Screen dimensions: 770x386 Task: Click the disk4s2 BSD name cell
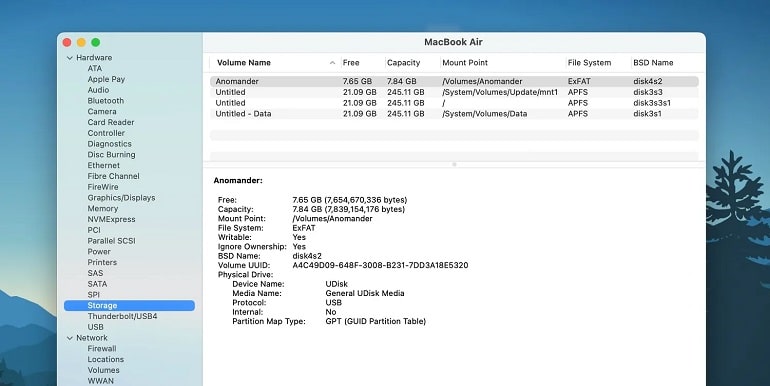coord(648,82)
